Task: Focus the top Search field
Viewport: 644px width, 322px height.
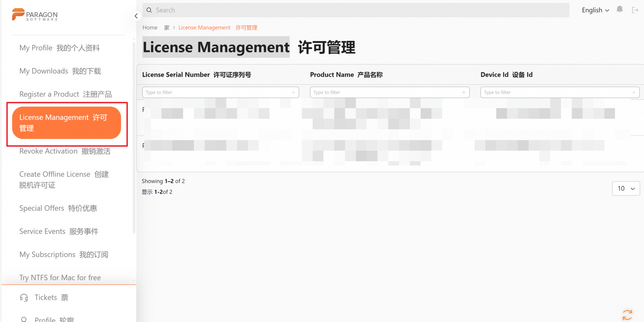Action: tap(356, 10)
